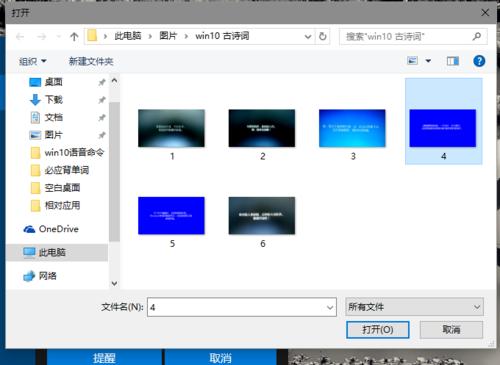Select 网络 in the navigation pane
This screenshot has height=365, width=500.
point(47,276)
